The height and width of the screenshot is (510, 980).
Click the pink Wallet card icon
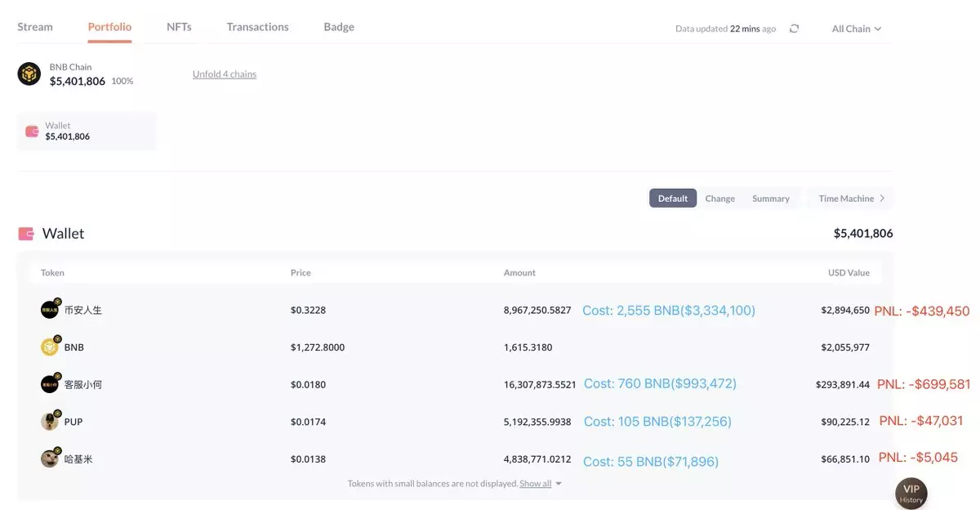point(32,132)
